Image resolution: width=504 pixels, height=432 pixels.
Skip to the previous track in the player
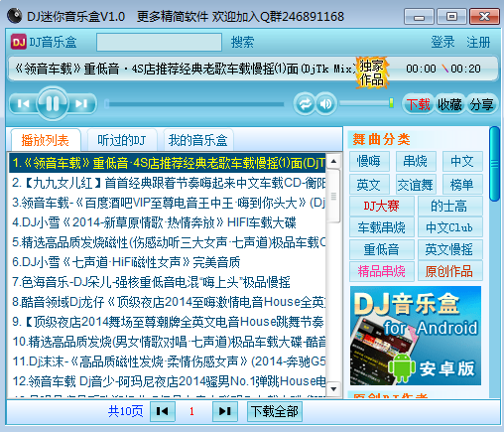click(x=23, y=104)
